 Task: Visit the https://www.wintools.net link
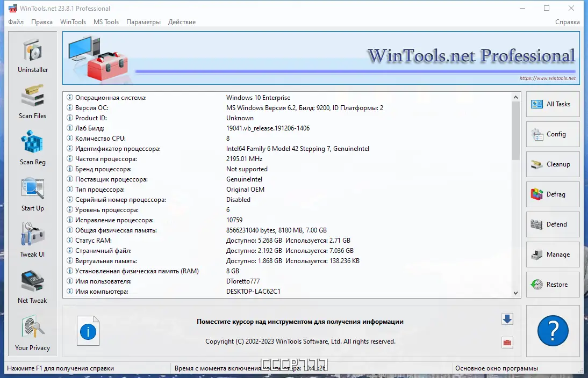[548, 78]
